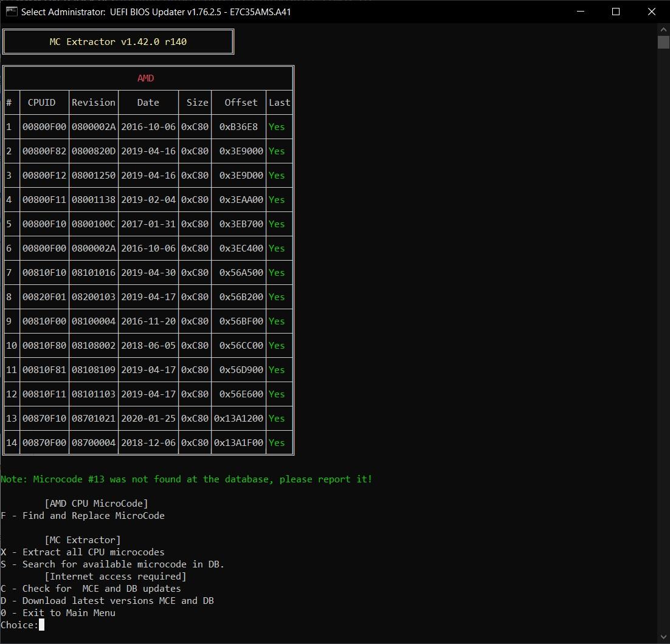The image size is (670, 644).
Task: Select CPUID 00820F01 cell
Action: coord(44,297)
